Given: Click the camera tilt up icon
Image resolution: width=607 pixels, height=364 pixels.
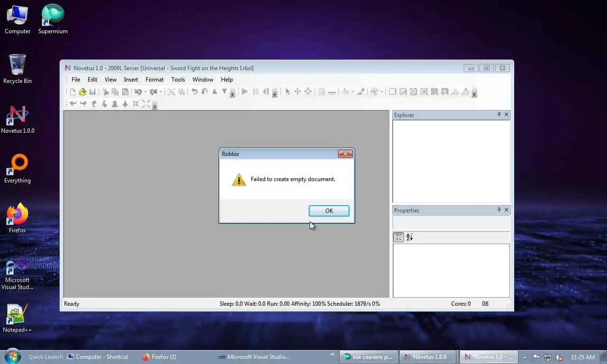Looking at the screenshot, I should point(94,104).
